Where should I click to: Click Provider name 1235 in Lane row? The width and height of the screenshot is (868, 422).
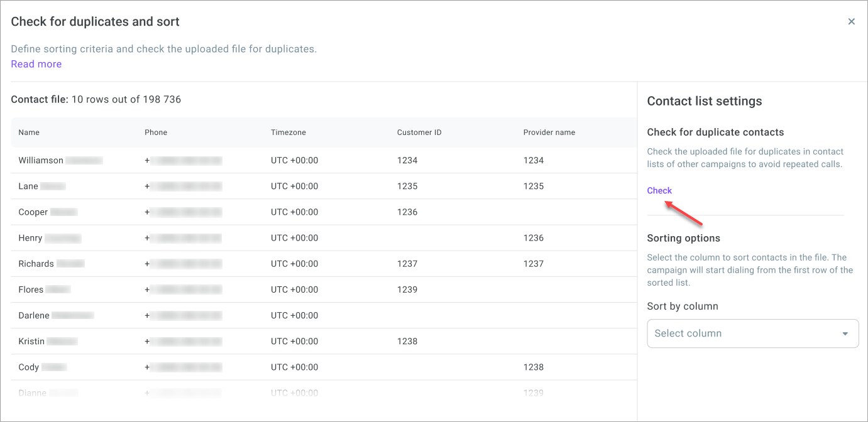coord(534,187)
